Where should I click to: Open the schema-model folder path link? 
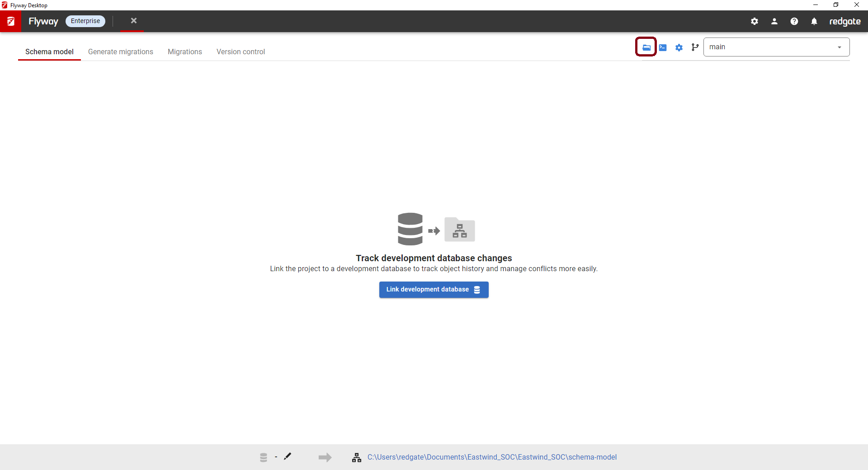(492, 457)
